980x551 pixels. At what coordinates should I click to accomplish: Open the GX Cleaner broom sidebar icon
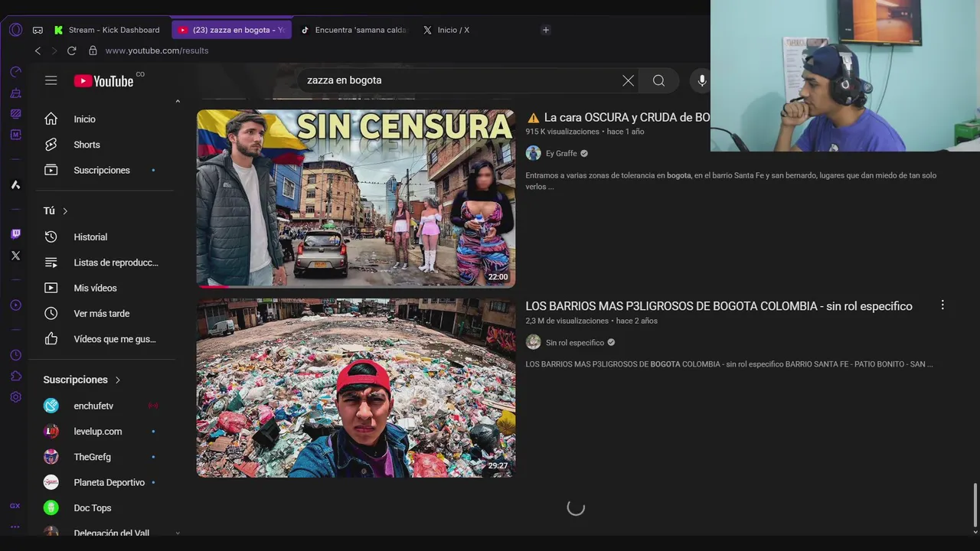click(x=15, y=93)
